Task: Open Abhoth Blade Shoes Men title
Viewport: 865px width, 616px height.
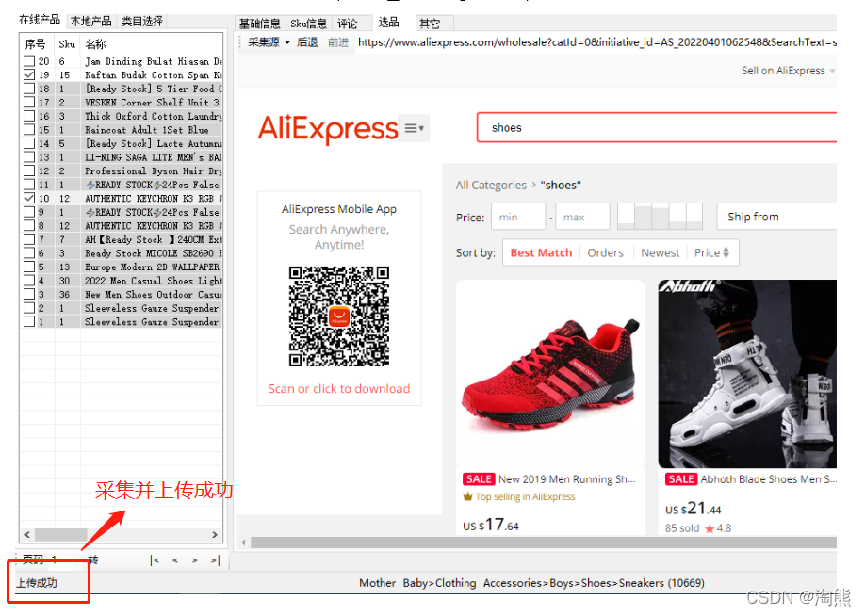Action: coord(769,479)
